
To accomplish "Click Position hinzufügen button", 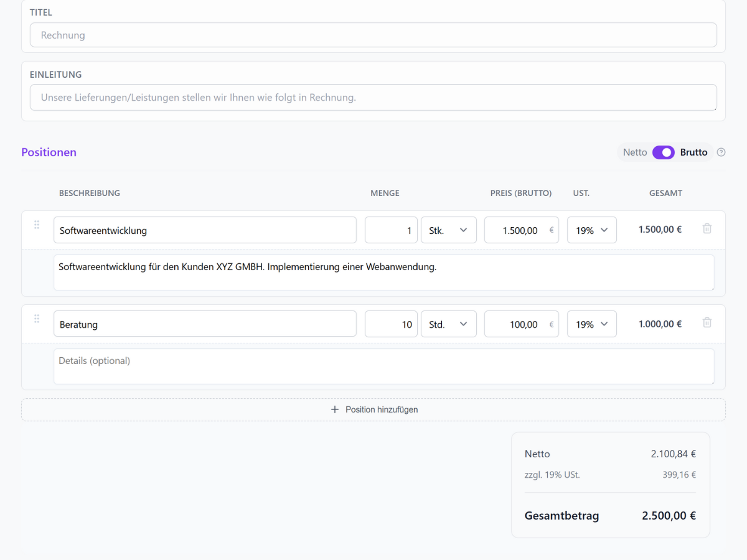I will (x=374, y=409).
